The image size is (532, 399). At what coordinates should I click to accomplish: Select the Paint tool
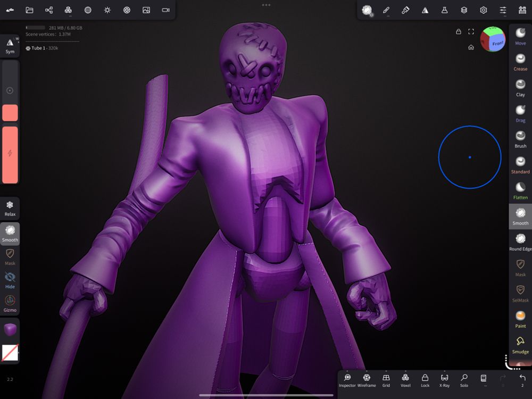[520, 320]
